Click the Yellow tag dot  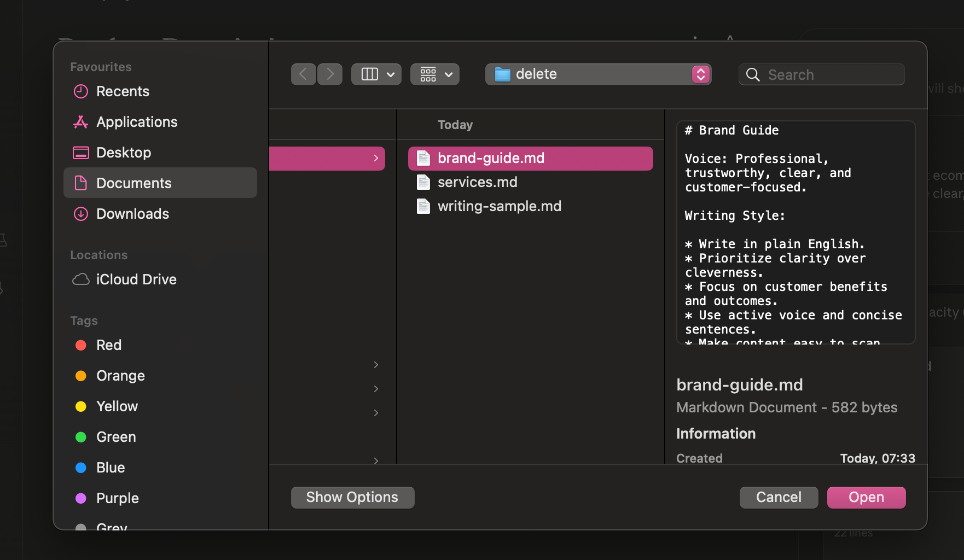[x=81, y=406]
